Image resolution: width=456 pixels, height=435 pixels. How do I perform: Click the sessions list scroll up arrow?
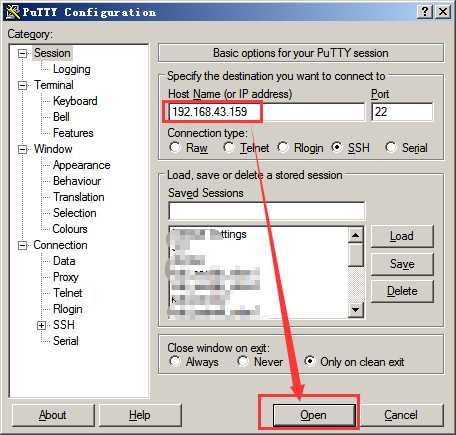pos(356,235)
